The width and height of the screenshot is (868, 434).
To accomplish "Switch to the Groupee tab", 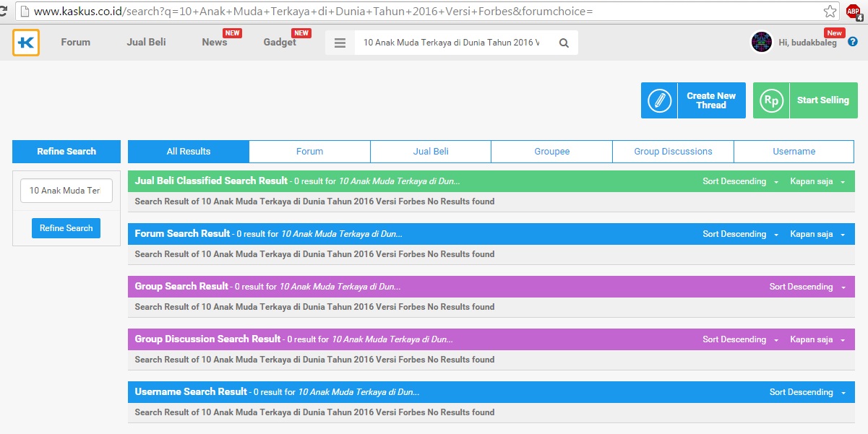I will click(552, 152).
